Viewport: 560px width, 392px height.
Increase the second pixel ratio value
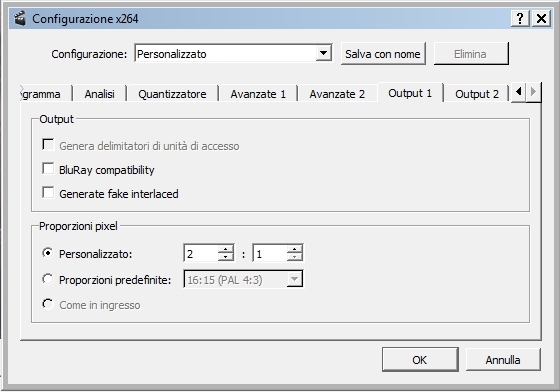point(295,248)
